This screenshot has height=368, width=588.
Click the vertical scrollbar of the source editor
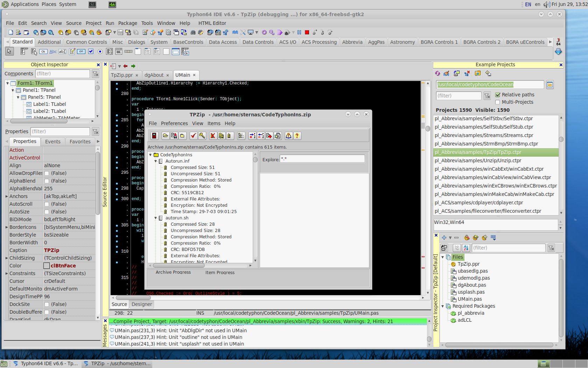coord(428,188)
